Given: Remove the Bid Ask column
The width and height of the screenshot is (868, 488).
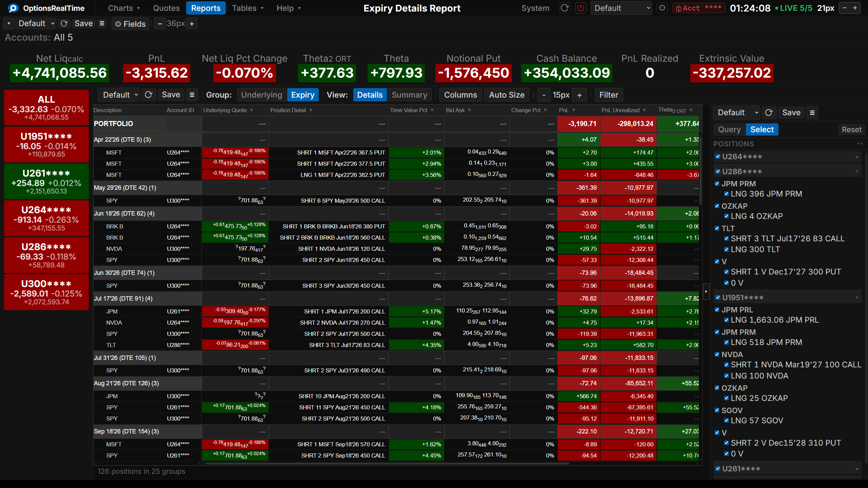Looking at the screenshot, I should pos(470,110).
